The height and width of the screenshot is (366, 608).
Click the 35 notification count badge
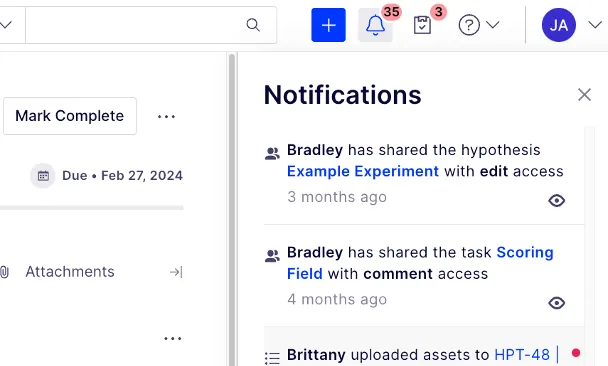[392, 12]
